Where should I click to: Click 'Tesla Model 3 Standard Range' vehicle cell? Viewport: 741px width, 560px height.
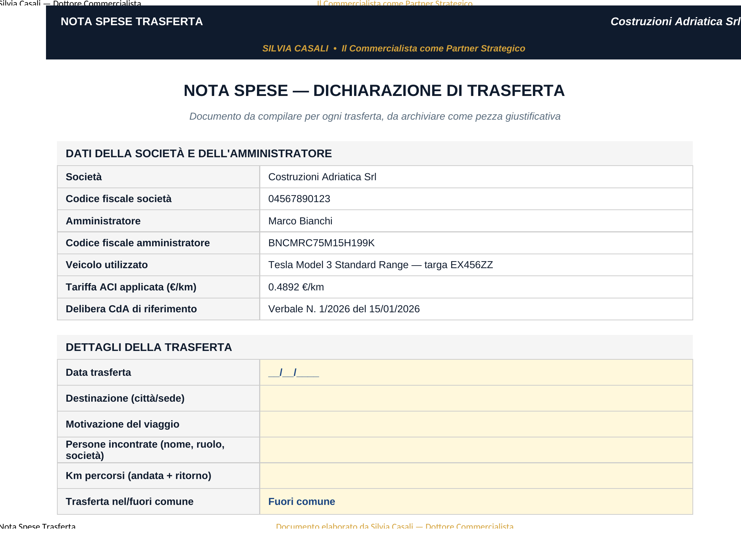coord(476,265)
